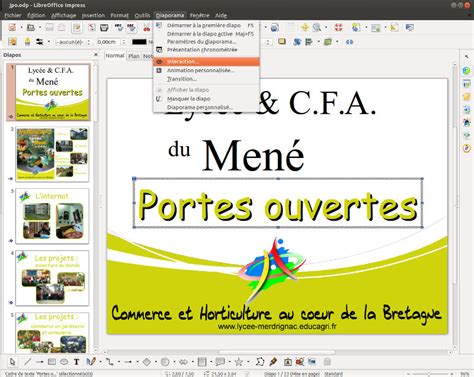This screenshot has width=474, height=377.
Task: Open Diaporama personnalisé...
Action: point(206,107)
